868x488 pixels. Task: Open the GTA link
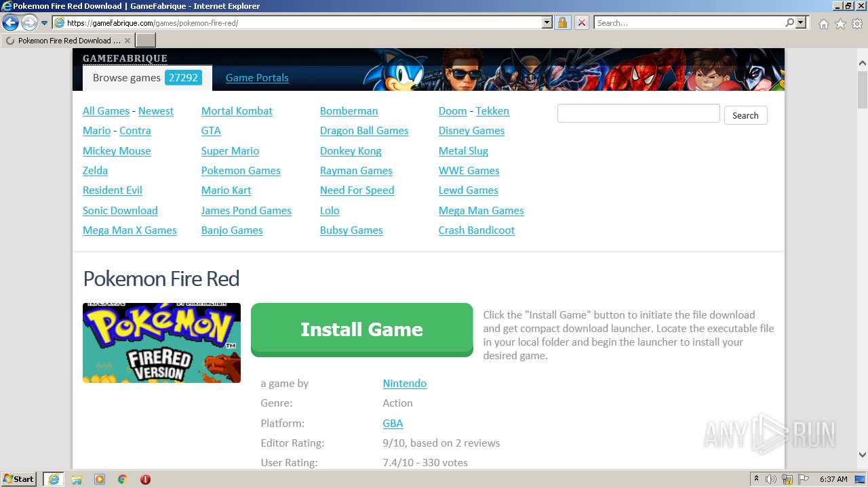(211, 131)
